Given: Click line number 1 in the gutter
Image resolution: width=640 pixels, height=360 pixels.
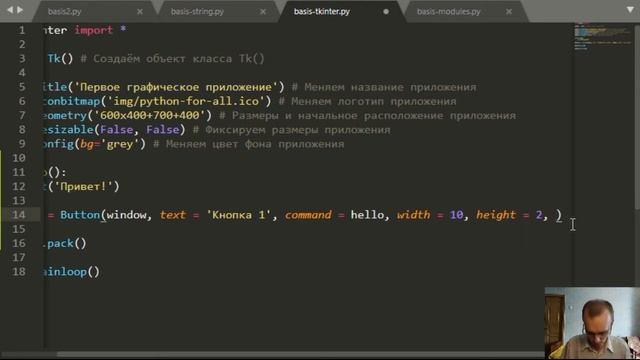Looking at the screenshot, I should click(x=22, y=30).
